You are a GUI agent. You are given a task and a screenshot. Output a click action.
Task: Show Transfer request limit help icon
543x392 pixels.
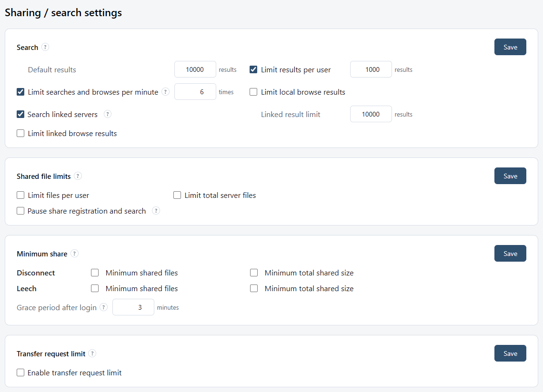click(92, 353)
